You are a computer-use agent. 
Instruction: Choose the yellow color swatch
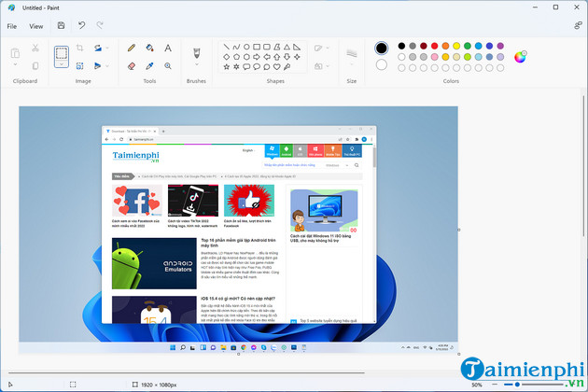tap(456, 46)
